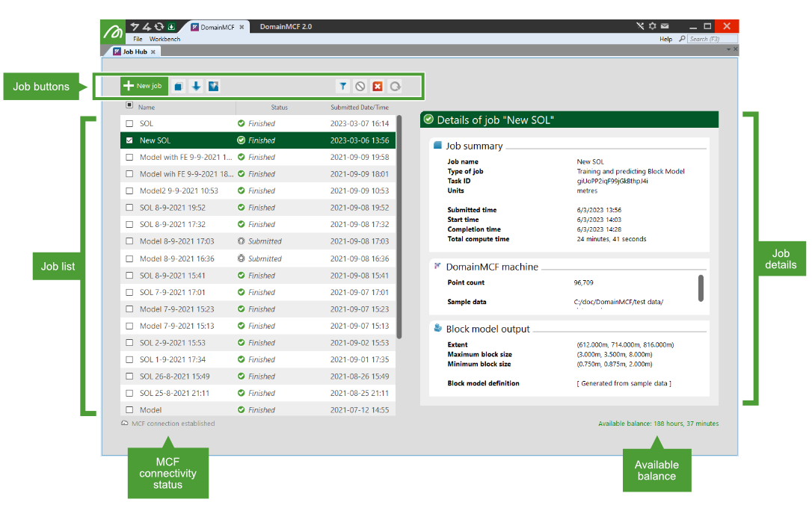Click the view block model toolbar icon
Image resolution: width=812 pixels, height=505 pixels.
[x=213, y=87]
